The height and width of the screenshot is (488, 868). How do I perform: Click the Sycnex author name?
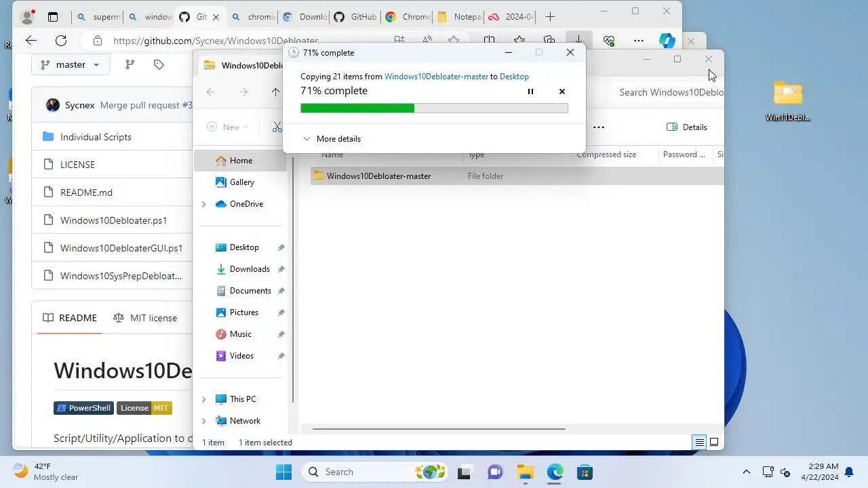point(79,105)
